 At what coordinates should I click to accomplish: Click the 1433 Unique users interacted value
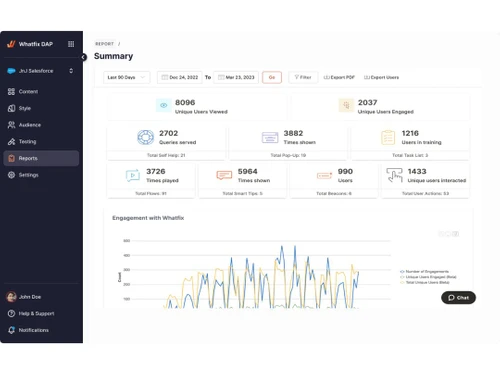point(417,171)
